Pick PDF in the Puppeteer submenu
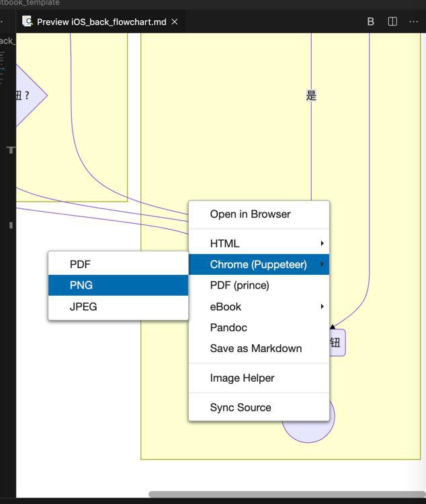The height and width of the screenshot is (504, 426). [x=80, y=265]
